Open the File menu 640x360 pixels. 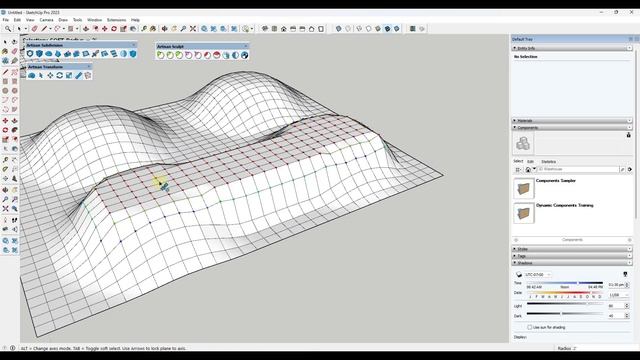click(x=6, y=20)
